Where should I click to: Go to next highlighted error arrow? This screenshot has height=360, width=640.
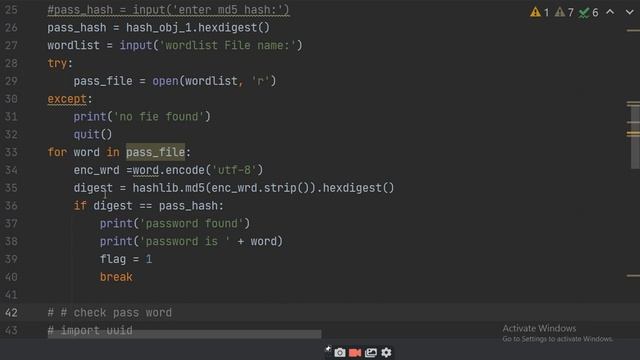(629, 12)
